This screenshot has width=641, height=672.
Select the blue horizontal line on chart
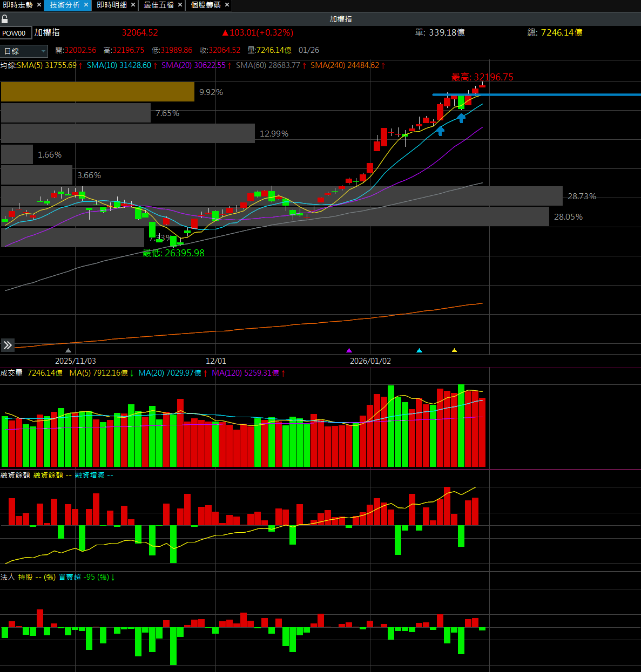click(540, 95)
